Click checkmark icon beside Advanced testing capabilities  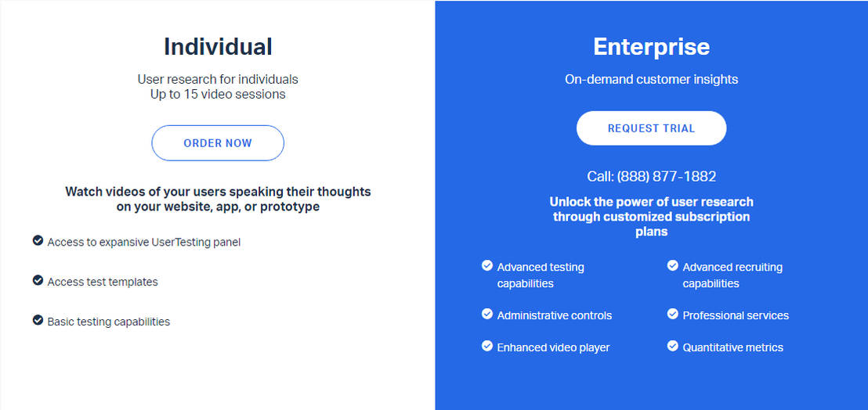(x=487, y=266)
